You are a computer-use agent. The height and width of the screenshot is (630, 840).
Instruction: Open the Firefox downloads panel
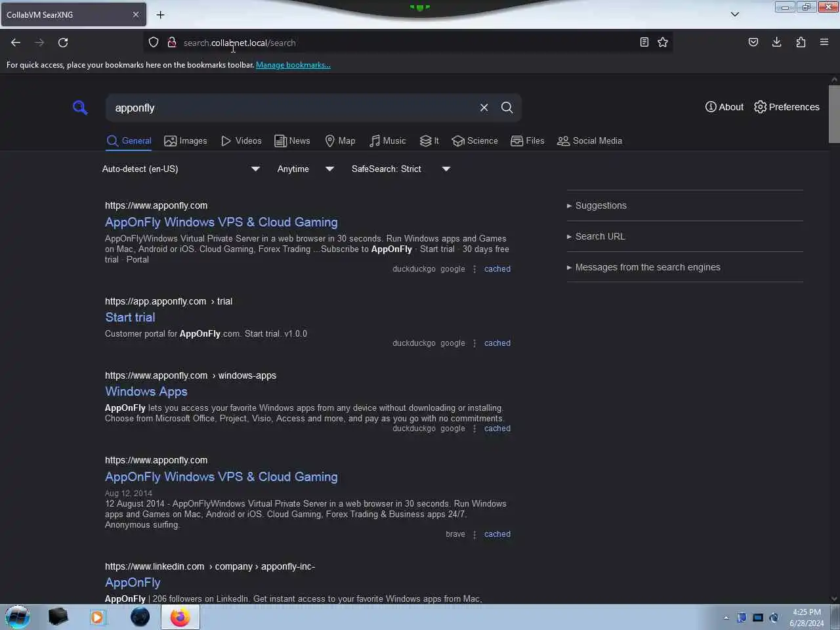(x=777, y=42)
